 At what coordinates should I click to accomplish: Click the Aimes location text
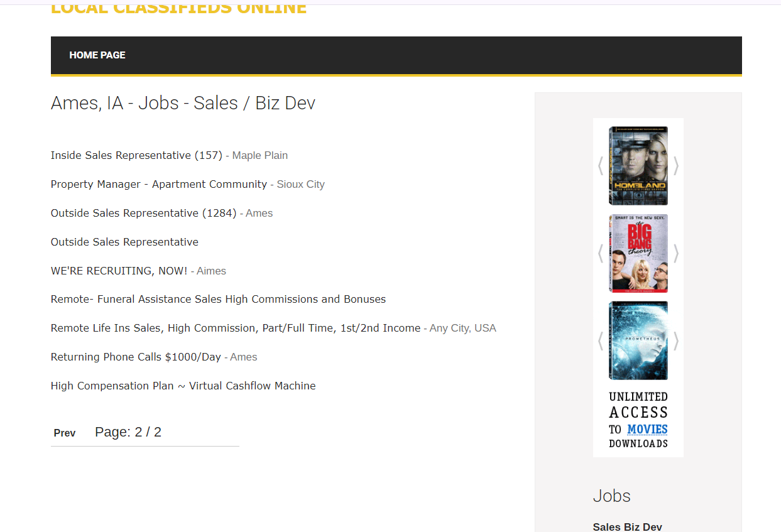pos(211,271)
